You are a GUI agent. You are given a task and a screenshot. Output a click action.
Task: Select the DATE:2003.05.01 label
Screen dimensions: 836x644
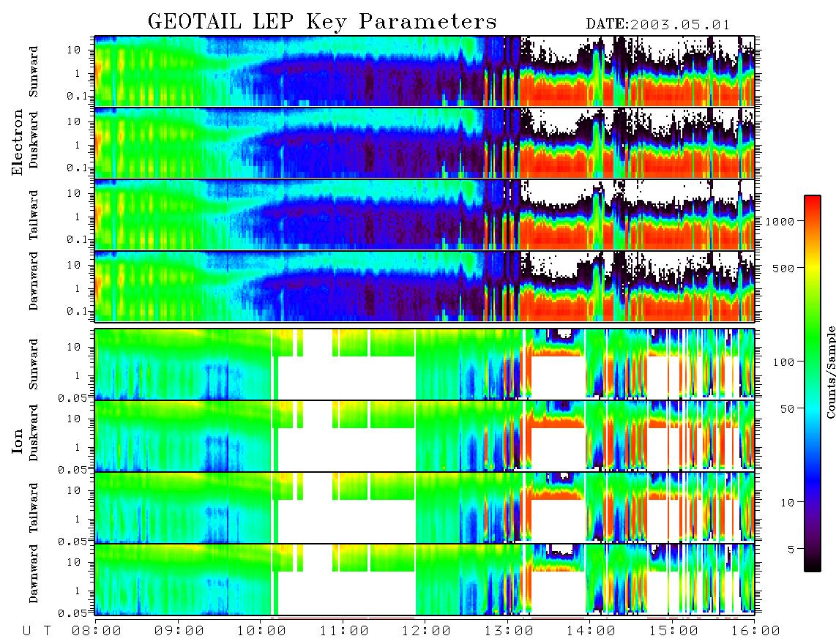pos(657,25)
